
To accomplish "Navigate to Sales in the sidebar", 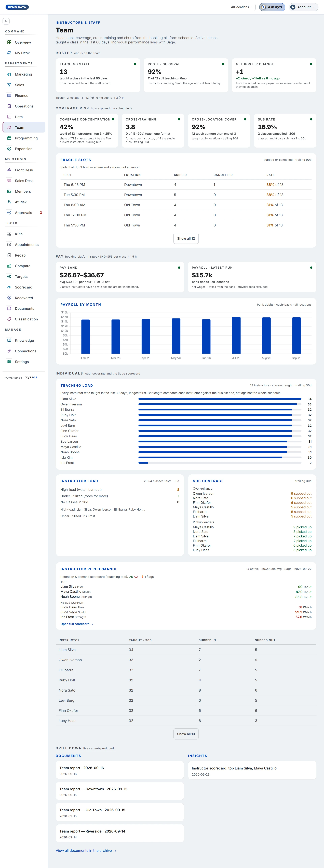I will [24, 85].
